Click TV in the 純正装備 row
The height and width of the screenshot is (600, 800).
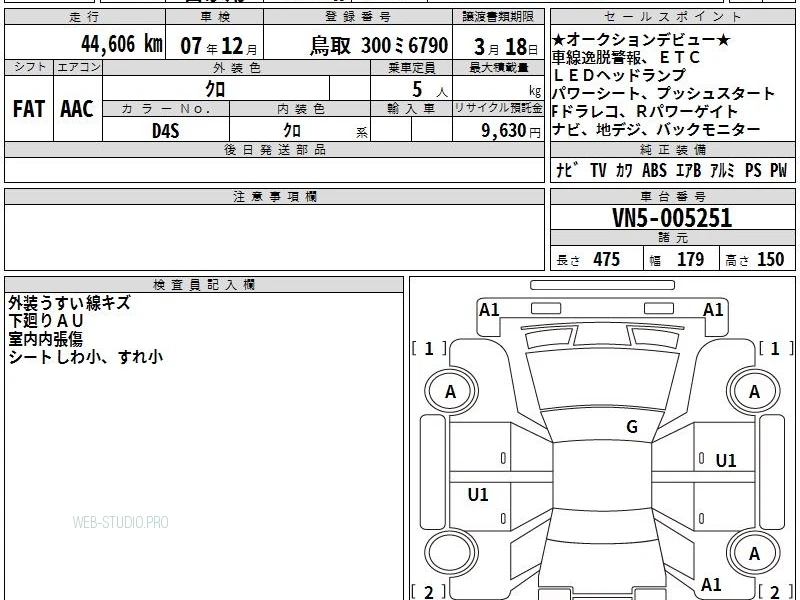coord(598,170)
